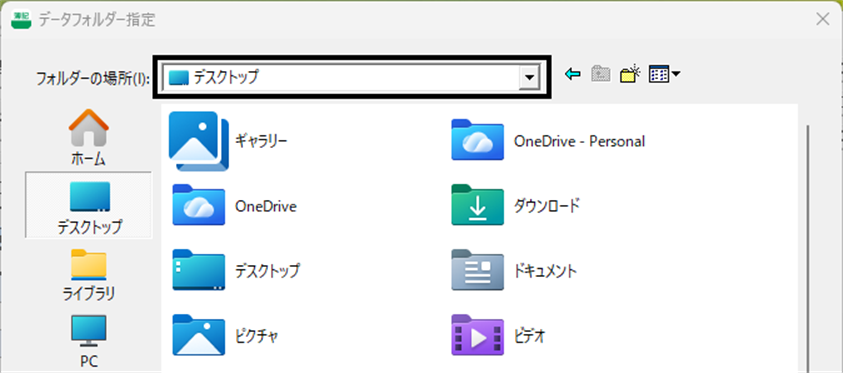The width and height of the screenshot is (843, 373).
Task: Select the ピクチャ folder icon
Action: 198,336
